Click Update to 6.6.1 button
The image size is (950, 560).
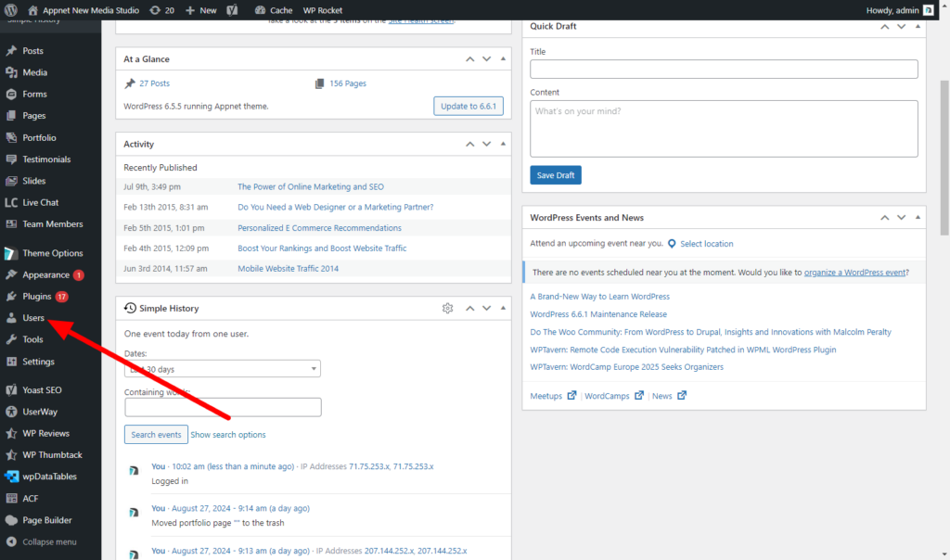click(x=469, y=106)
